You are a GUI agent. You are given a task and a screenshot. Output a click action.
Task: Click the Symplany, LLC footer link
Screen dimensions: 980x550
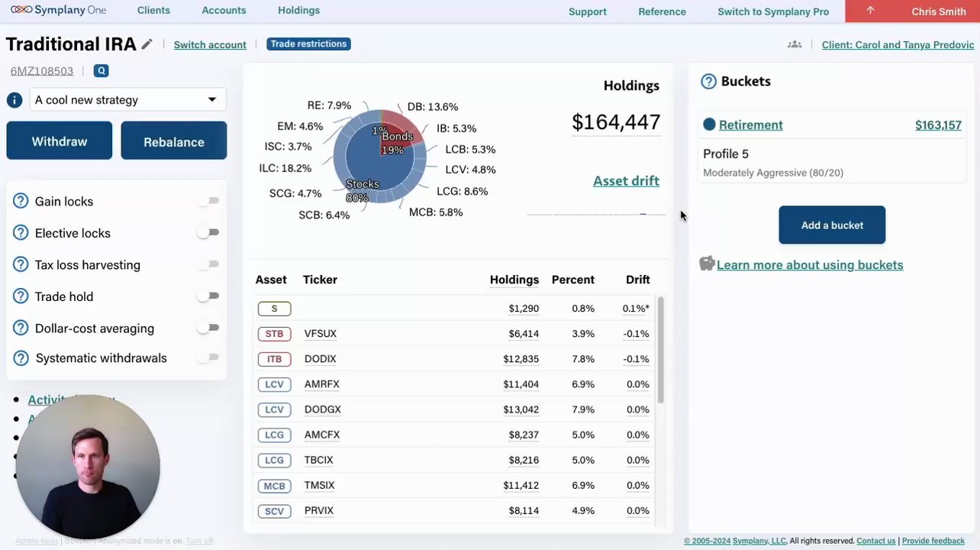click(x=759, y=541)
